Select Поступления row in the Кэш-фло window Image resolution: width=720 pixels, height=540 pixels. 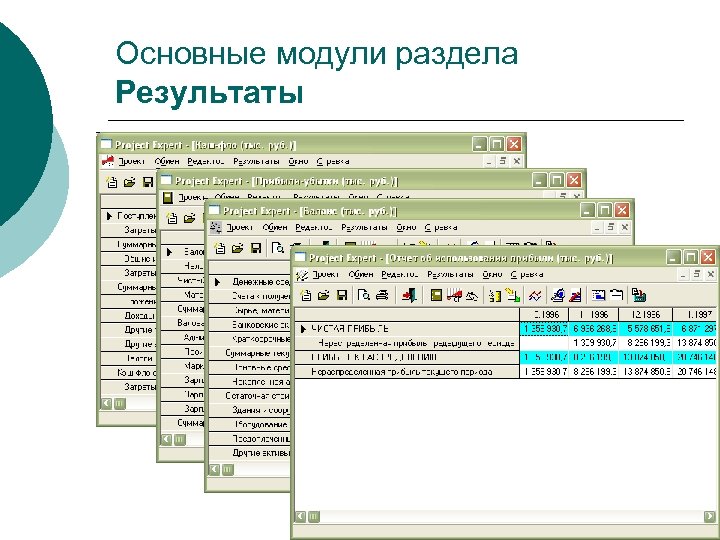(129, 216)
